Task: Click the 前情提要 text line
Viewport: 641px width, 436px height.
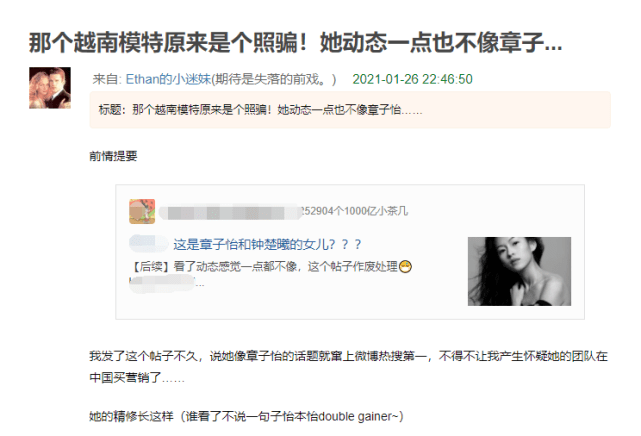Action: (113, 156)
